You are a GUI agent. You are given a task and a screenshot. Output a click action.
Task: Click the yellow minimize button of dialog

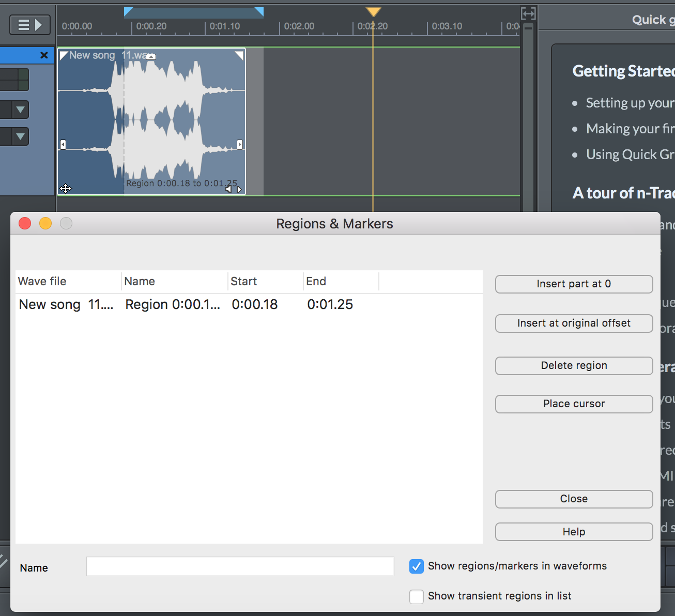tap(45, 223)
